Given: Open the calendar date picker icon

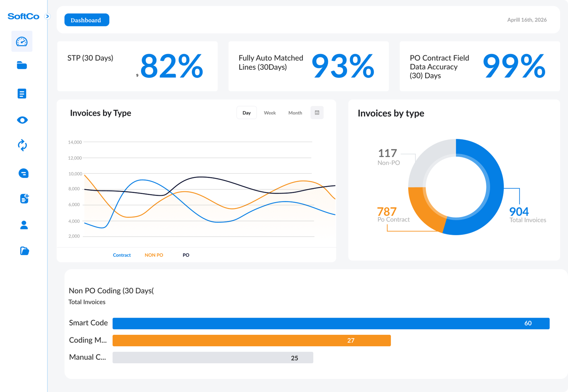Looking at the screenshot, I should click(x=317, y=113).
